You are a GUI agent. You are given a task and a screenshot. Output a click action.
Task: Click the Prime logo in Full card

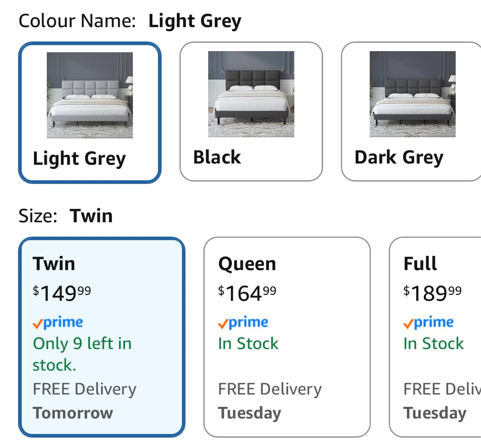coord(428,323)
